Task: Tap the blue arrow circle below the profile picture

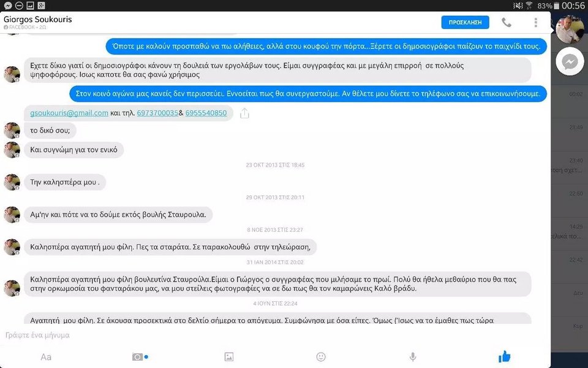Action: coord(569,61)
